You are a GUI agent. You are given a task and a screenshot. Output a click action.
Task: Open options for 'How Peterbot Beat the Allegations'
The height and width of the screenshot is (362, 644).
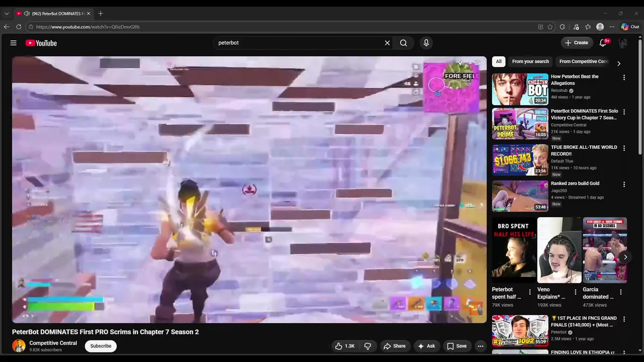624,77
